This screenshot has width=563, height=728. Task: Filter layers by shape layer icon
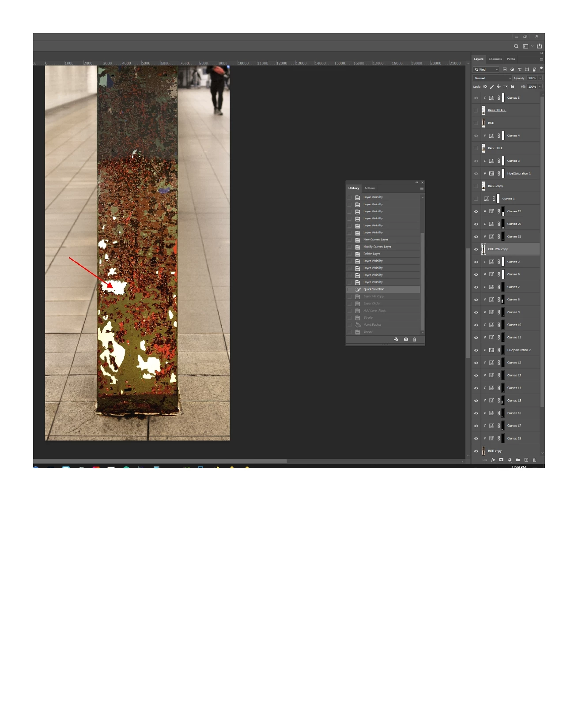coord(527,69)
